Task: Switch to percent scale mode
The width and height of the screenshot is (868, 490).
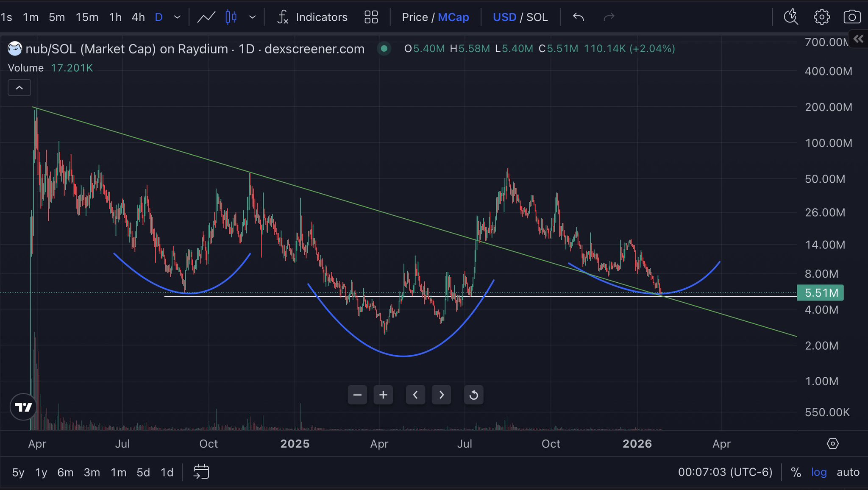Action: click(796, 472)
